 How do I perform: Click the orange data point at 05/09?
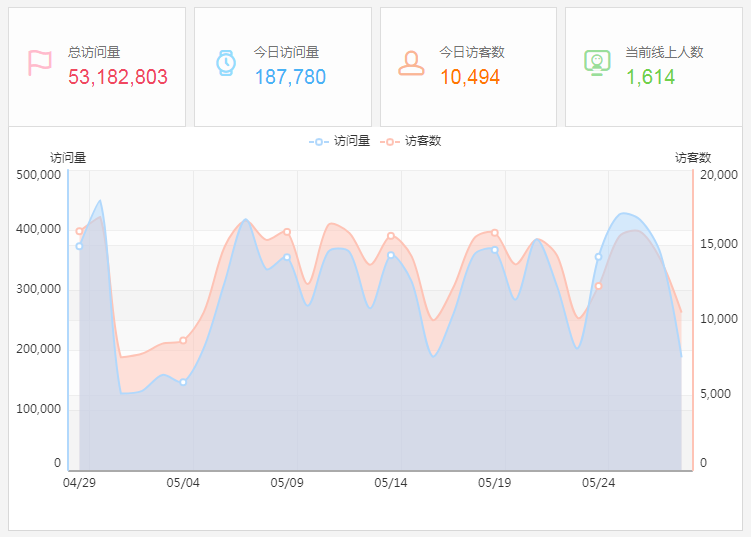pos(287,232)
